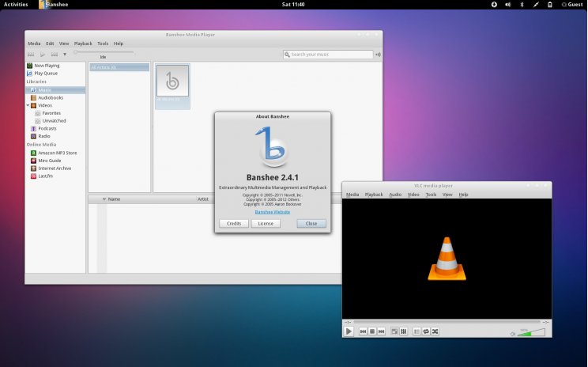Open Banshee's Help menu
Image resolution: width=588 pixels, height=367 pixels.
pos(119,44)
